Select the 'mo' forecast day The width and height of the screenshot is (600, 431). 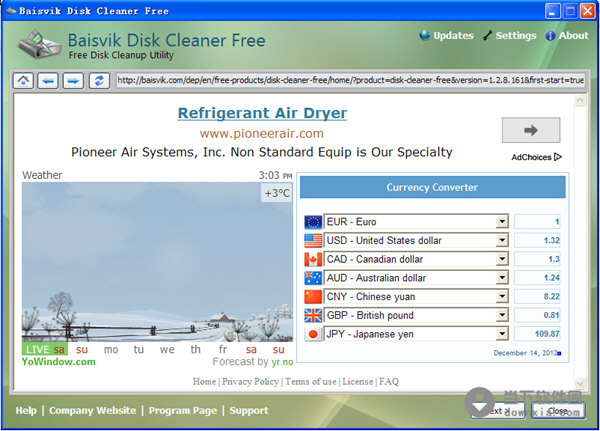(x=111, y=349)
